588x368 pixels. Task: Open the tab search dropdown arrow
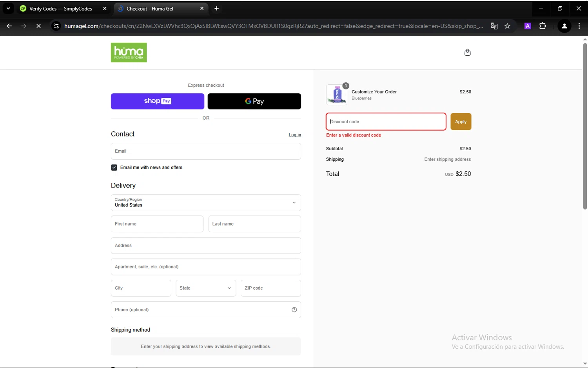tap(8, 8)
